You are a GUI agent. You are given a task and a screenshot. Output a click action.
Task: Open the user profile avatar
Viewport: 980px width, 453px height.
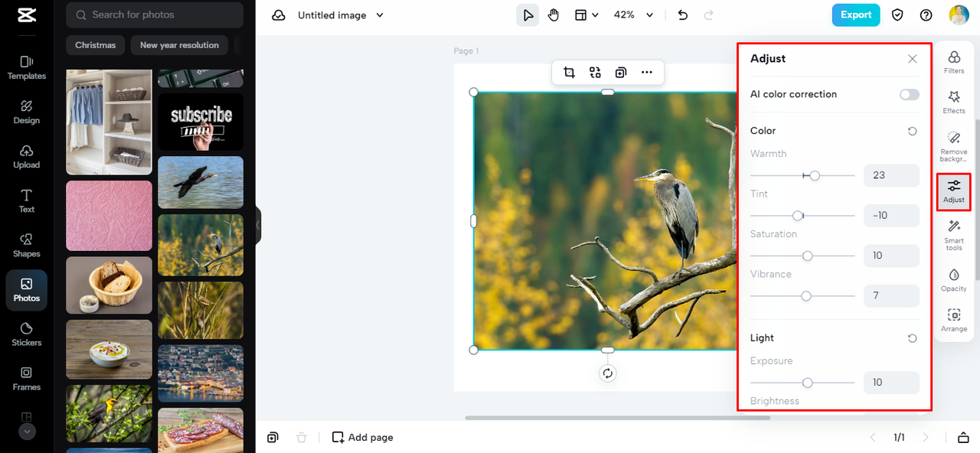(x=959, y=15)
